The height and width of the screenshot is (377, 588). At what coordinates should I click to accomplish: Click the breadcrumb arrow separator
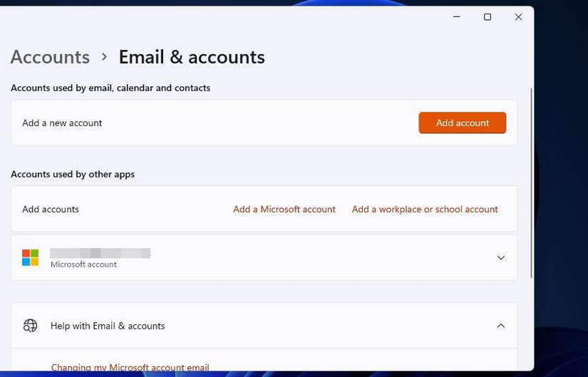coord(104,57)
